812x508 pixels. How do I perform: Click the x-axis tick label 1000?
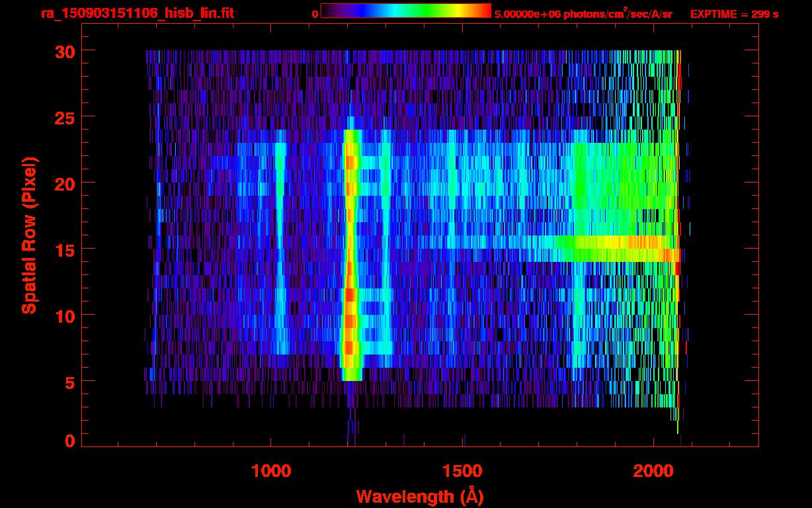point(271,470)
